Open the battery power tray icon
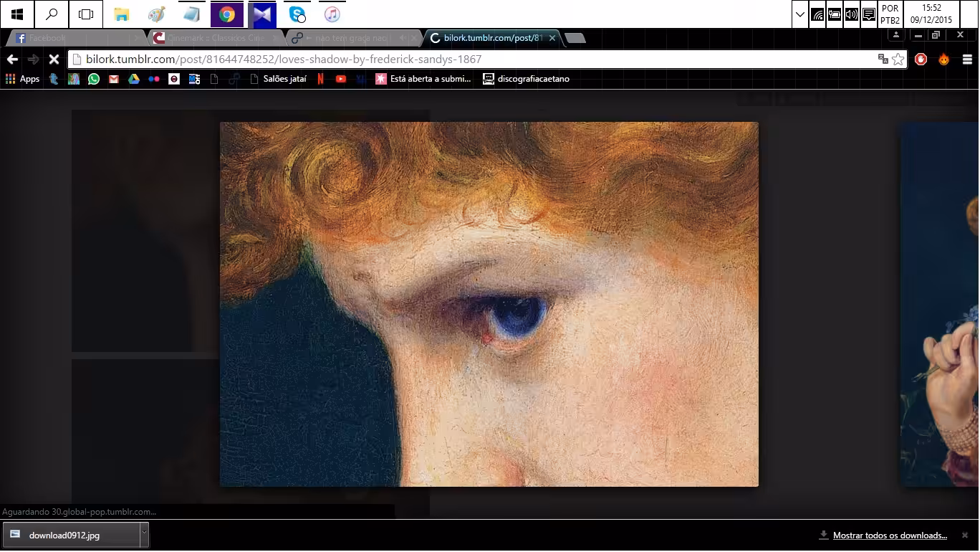Image resolution: width=980 pixels, height=552 pixels. coord(835,14)
